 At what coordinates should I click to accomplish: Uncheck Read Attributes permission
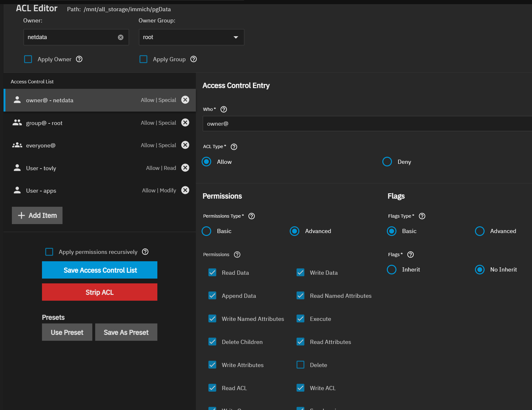pyautogui.click(x=301, y=342)
